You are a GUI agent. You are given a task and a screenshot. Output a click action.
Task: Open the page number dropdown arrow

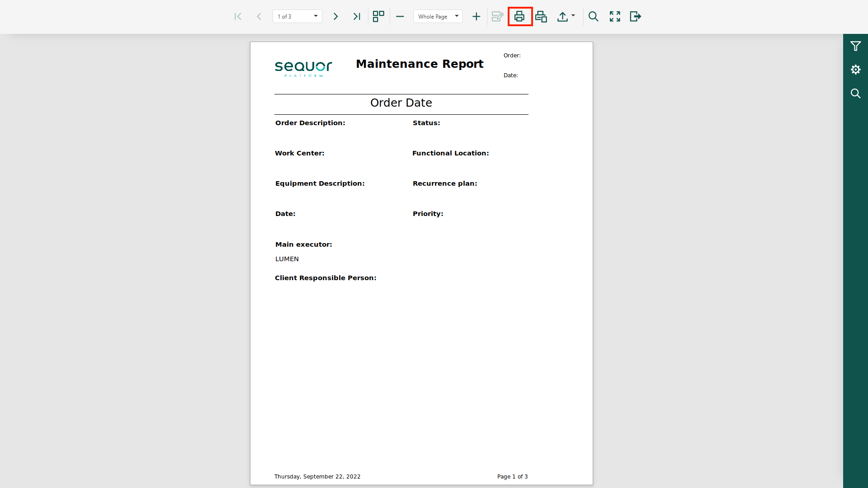(316, 16)
